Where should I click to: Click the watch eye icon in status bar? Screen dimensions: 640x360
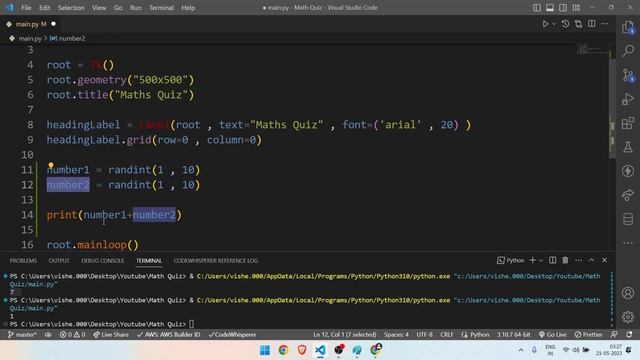48,334
